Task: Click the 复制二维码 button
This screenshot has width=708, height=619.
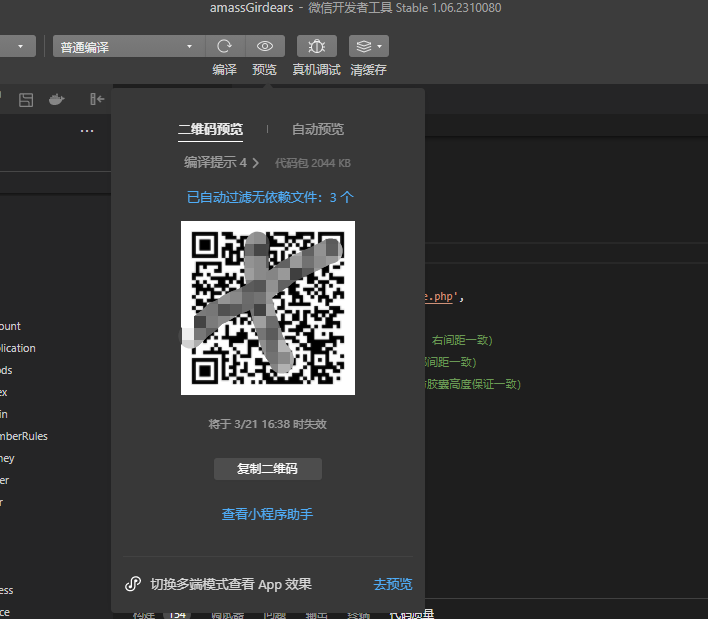Action: click(268, 469)
